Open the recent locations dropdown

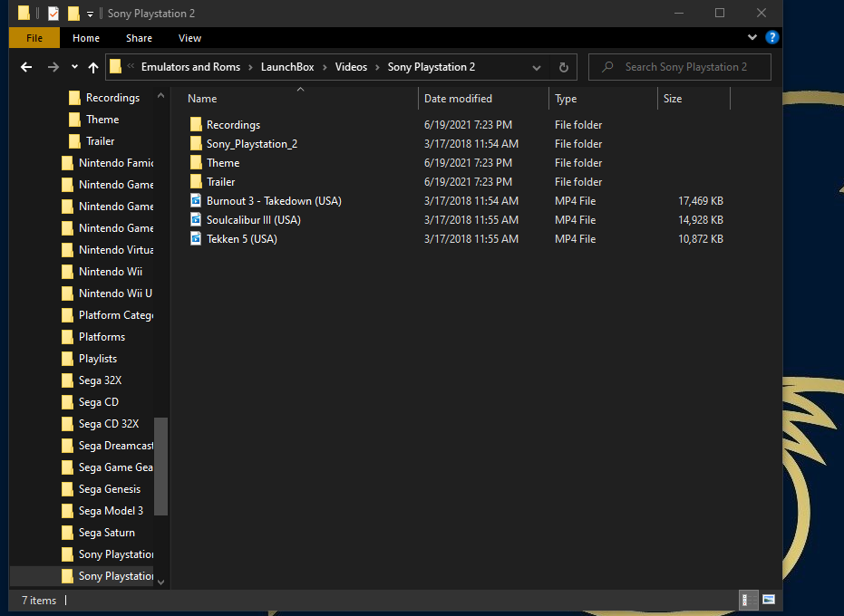click(x=74, y=67)
